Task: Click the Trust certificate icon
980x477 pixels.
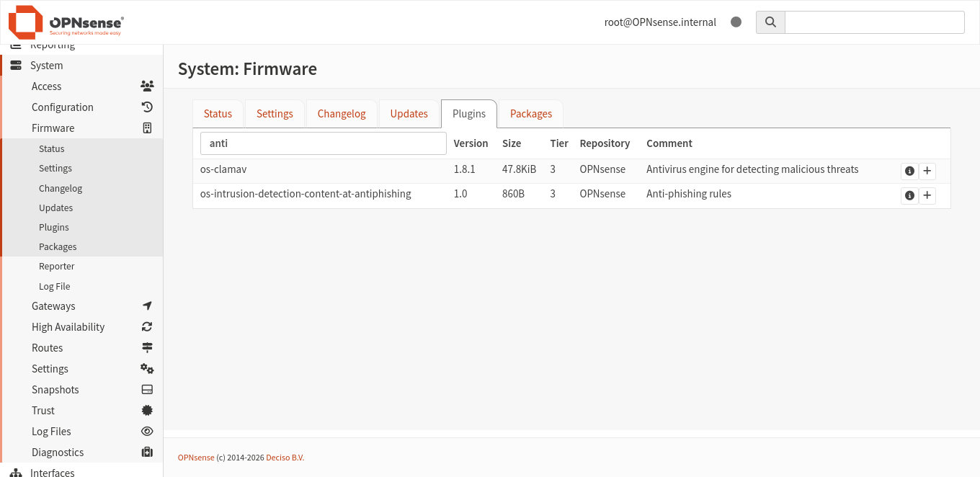Action: pyautogui.click(x=147, y=410)
